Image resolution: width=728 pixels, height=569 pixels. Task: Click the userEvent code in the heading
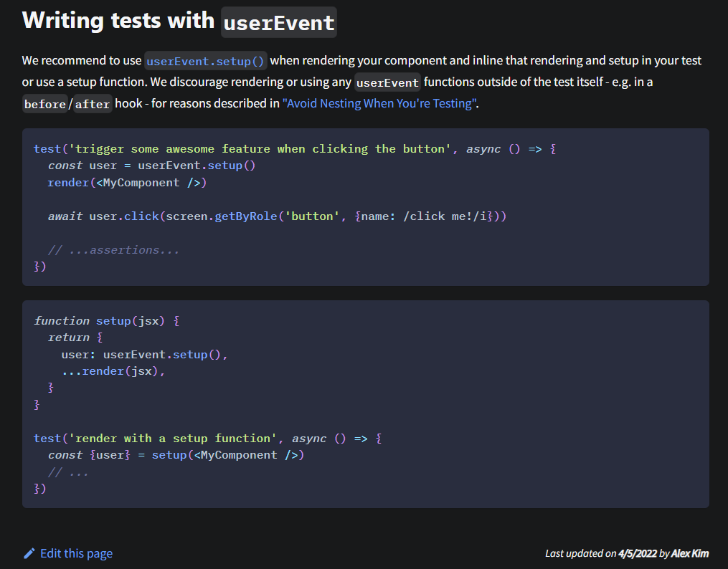[x=278, y=22]
